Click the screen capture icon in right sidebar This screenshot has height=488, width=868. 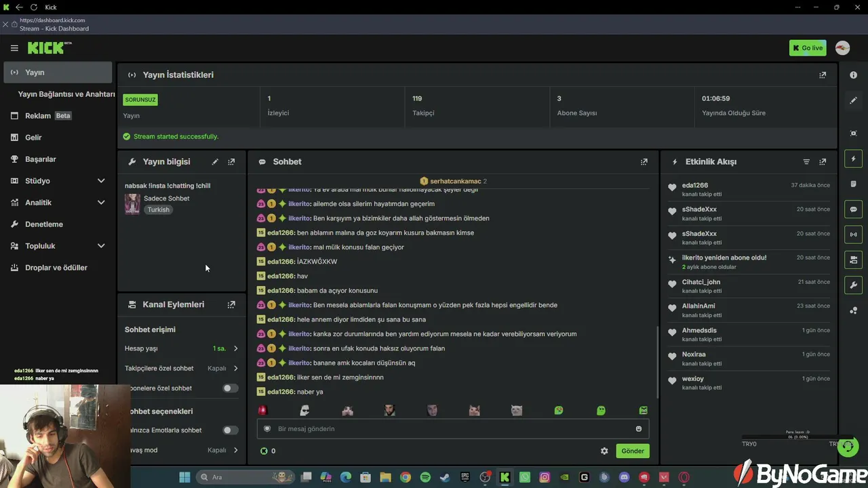click(854, 134)
